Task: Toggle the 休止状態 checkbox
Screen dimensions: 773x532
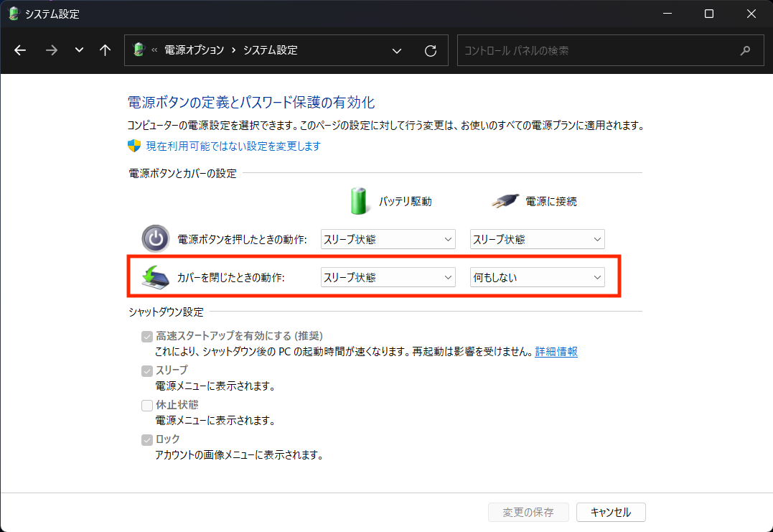Action: 147,405
